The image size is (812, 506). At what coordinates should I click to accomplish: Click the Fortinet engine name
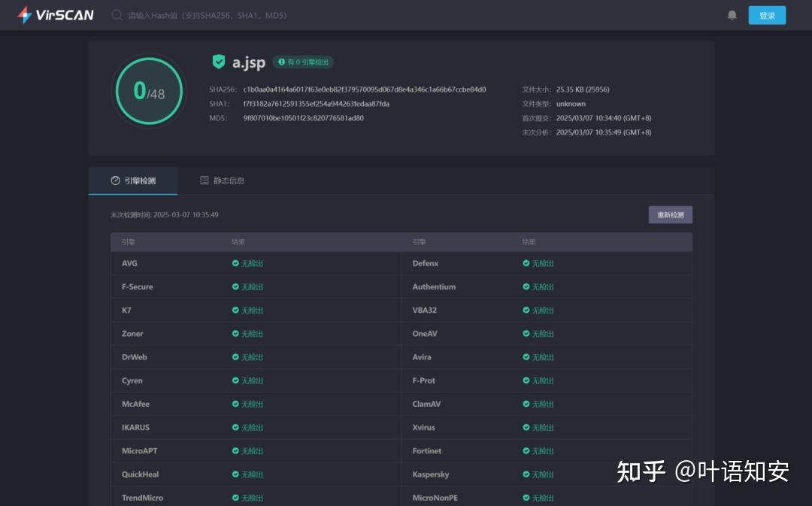coord(427,450)
